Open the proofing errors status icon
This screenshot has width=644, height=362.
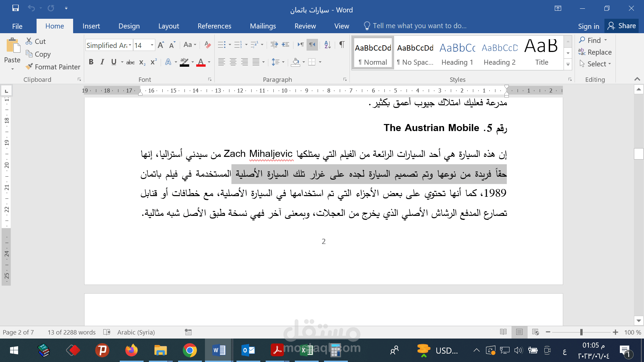point(107,332)
